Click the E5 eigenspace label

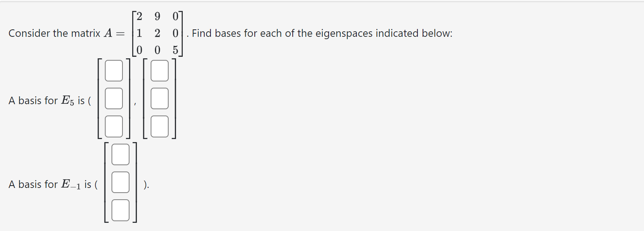67,100
